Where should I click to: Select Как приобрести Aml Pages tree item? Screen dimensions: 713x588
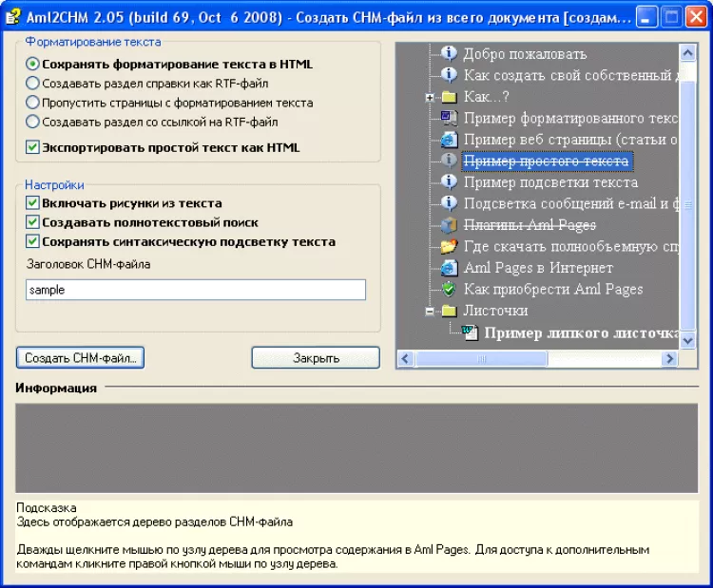click(x=553, y=289)
